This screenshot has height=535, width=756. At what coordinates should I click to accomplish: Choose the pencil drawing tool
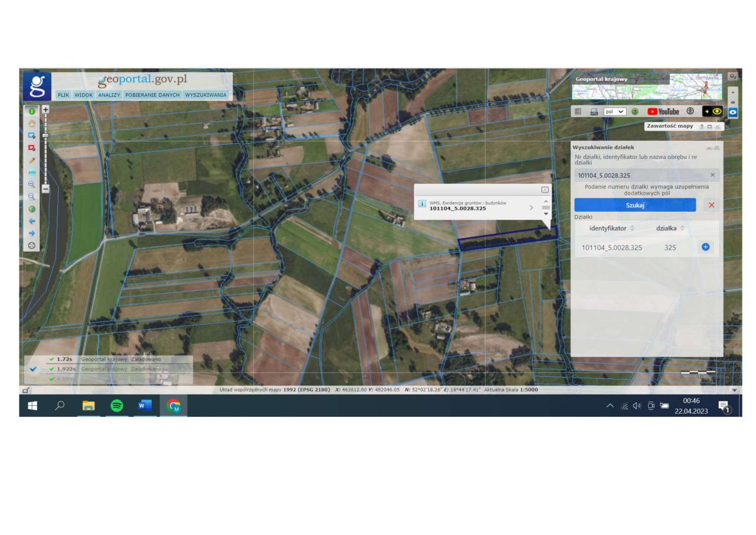[x=32, y=160]
